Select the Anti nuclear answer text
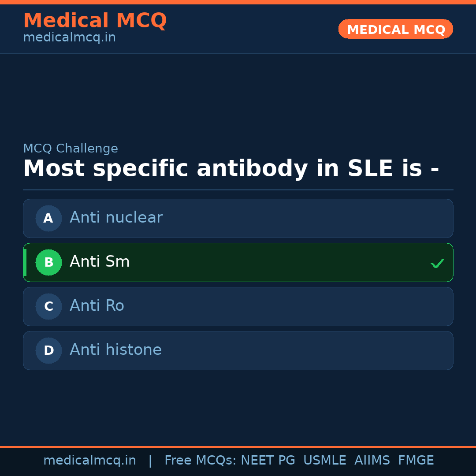 tap(116, 218)
